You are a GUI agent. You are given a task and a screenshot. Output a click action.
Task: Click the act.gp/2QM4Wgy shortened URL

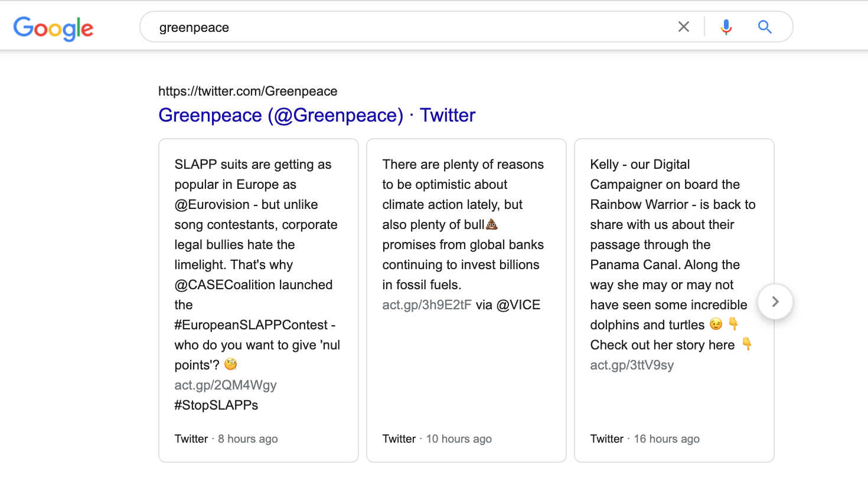coord(226,385)
